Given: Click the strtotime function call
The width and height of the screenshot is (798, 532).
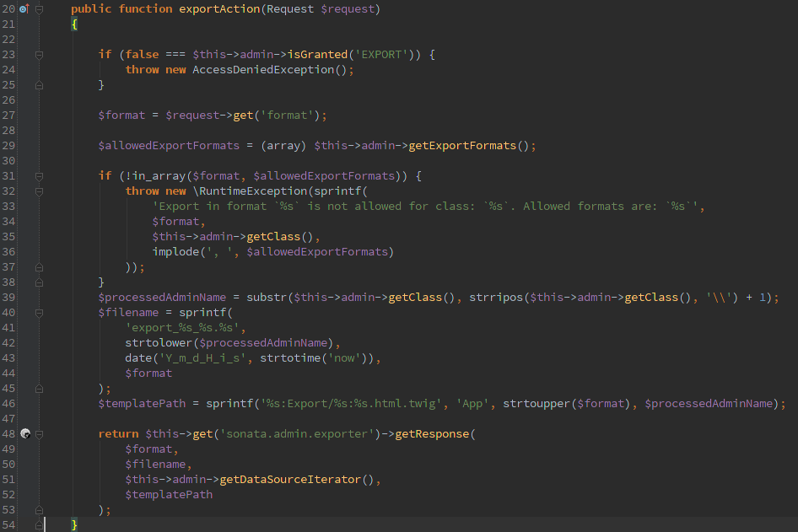Looking at the screenshot, I should point(290,358).
